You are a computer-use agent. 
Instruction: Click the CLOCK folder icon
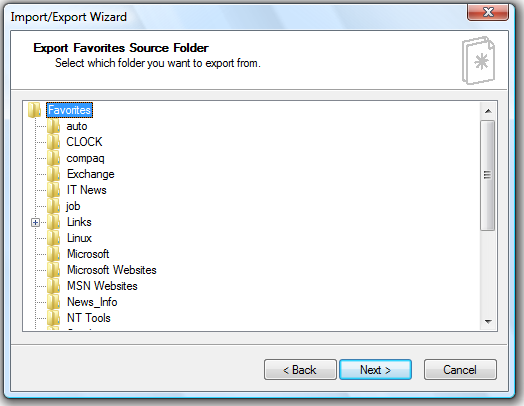pyautogui.click(x=53, y=142)
